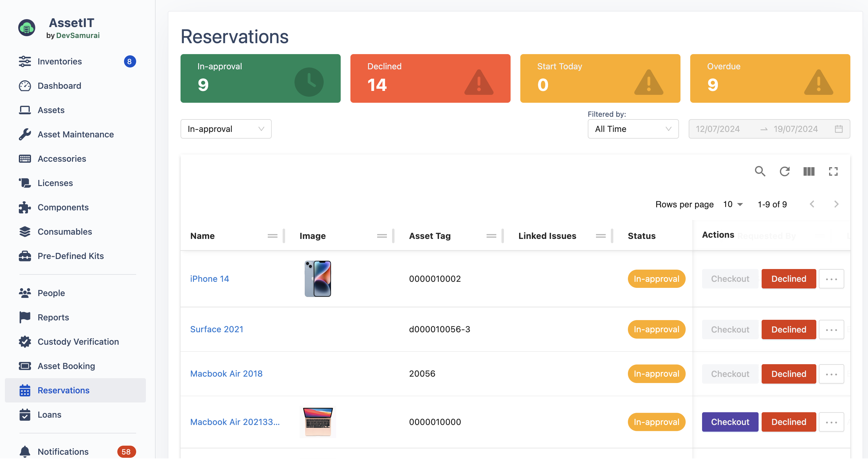Click the table search magnifier icon

coord(759,171)
